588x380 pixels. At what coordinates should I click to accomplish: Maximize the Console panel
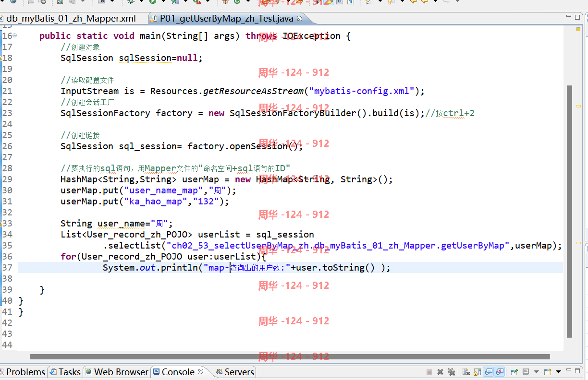point(578,371)
